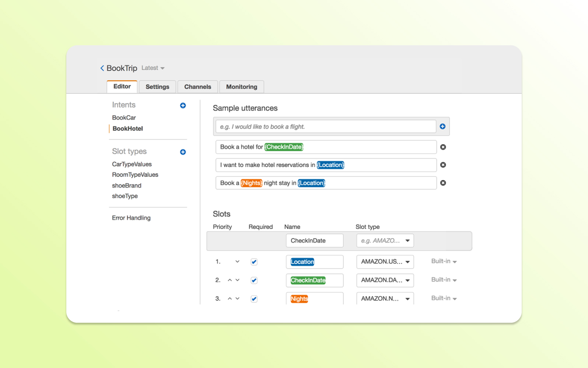Click the Sample utterances heading
This screenshot has width=588, height=368.
click(245, 108)
